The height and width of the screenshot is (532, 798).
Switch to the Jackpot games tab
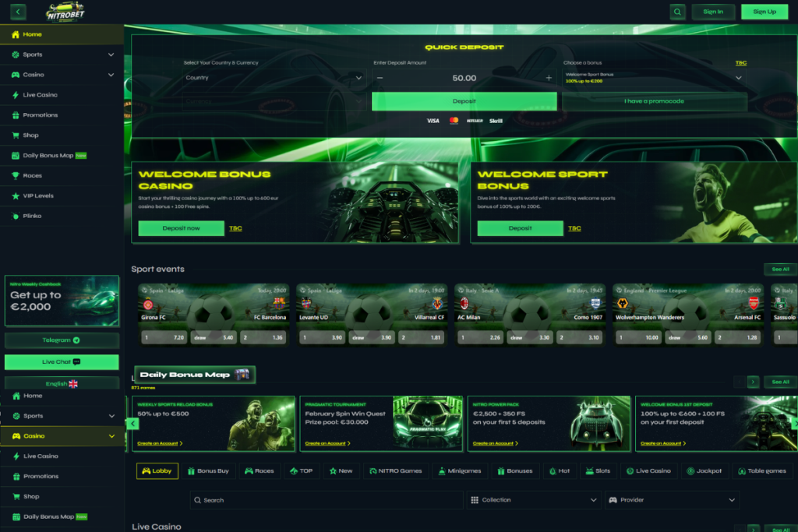pyautogui.click(x=704, y=471)
